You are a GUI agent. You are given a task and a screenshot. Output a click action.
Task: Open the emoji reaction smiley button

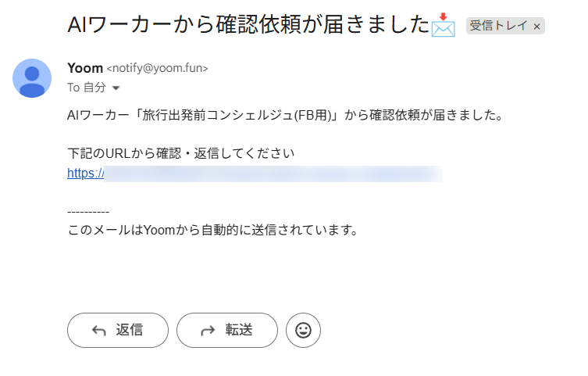click(x=303, y=330)
